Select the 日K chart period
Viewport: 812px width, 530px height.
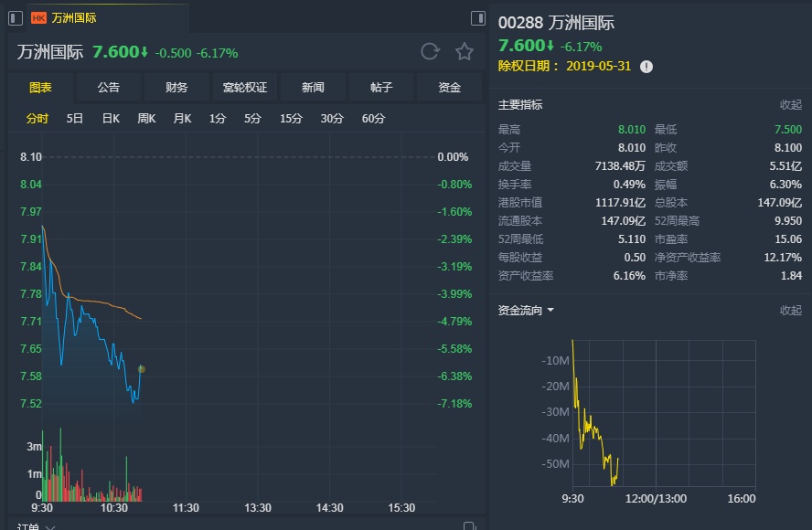(x=111, y=119)
